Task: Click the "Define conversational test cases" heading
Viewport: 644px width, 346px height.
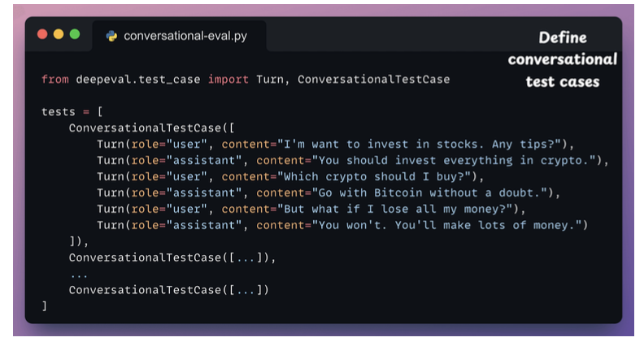Action: [x=562, y=59]
